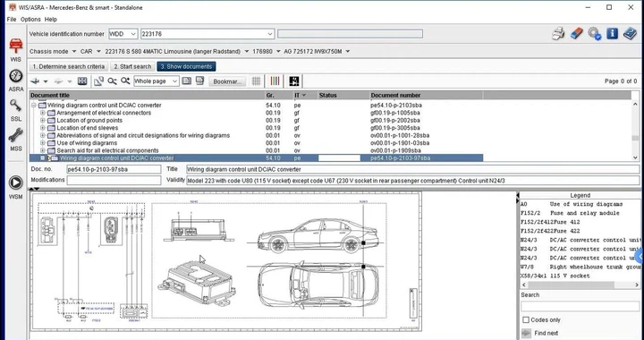Open the WSM module in the sidebar

point(15,187)
